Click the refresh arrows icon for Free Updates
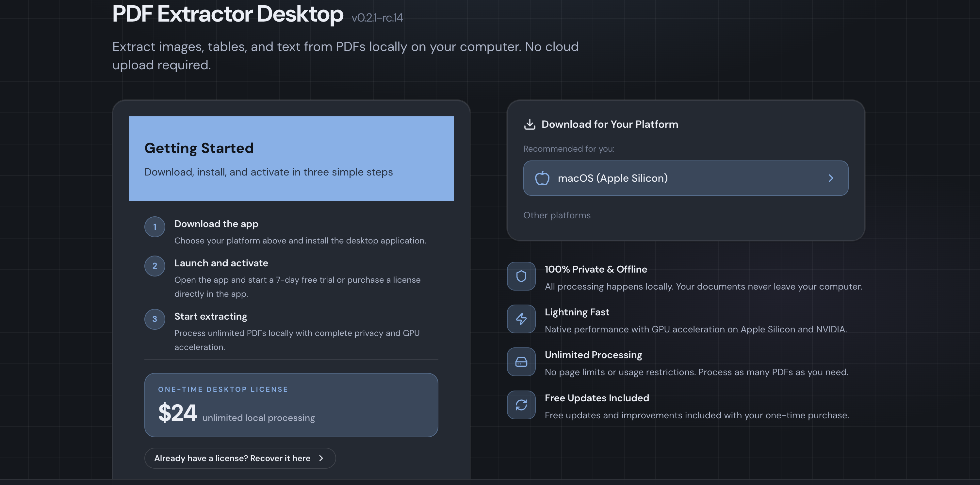 point(521,405)
